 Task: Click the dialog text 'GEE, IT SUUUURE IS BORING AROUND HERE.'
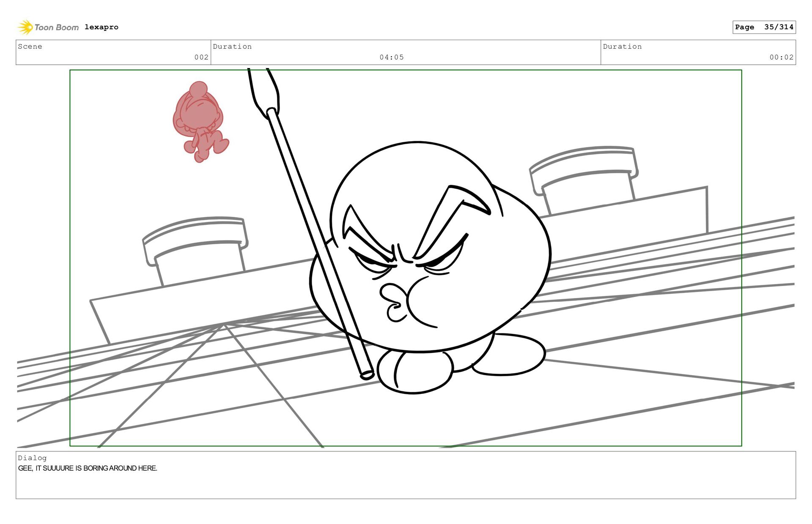[x=88, y=468]
